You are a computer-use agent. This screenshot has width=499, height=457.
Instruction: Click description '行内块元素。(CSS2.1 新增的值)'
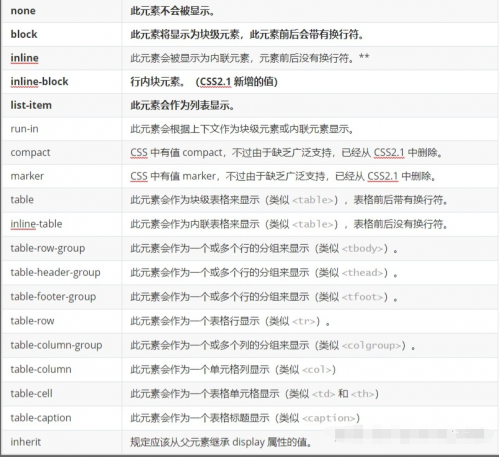pos(204,82)
